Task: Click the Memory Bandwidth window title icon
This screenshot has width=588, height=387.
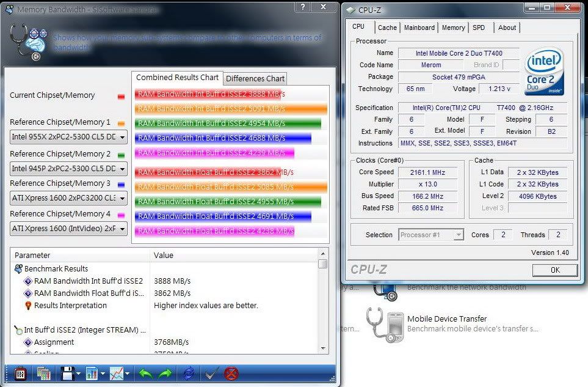Action: click(x=10, y=9)
